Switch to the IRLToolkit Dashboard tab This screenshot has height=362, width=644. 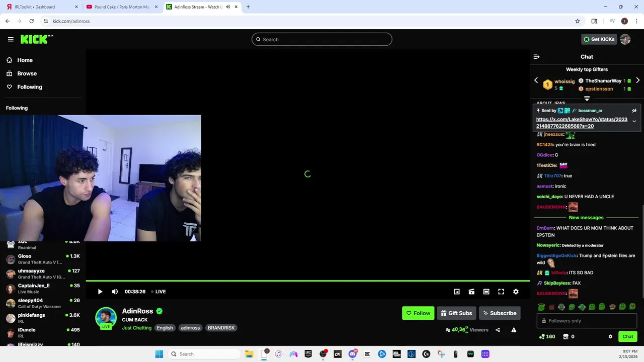(x=42, y=7)
